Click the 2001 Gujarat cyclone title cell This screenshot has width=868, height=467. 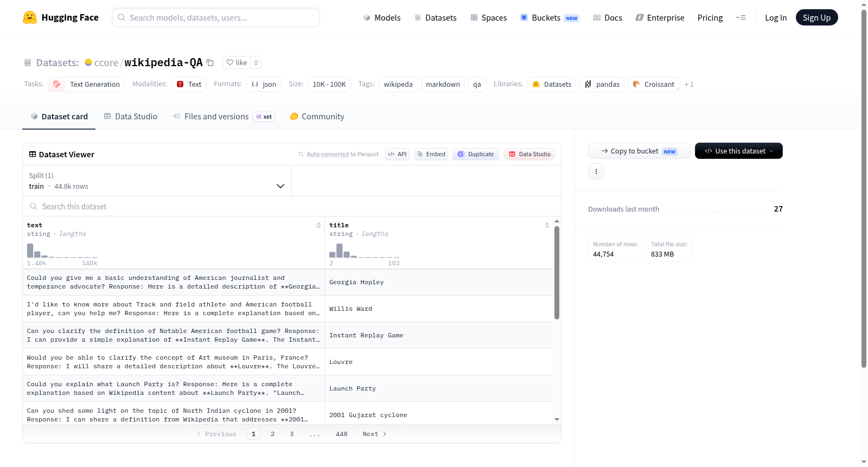(x=438, y=413)
